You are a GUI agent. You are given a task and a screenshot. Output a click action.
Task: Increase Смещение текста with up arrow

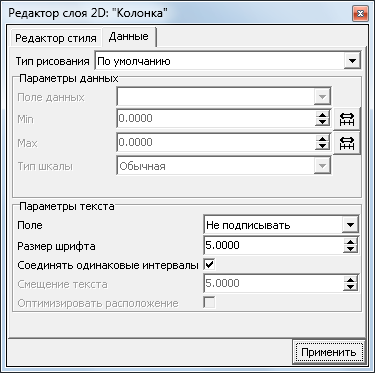tap(350, 279)
